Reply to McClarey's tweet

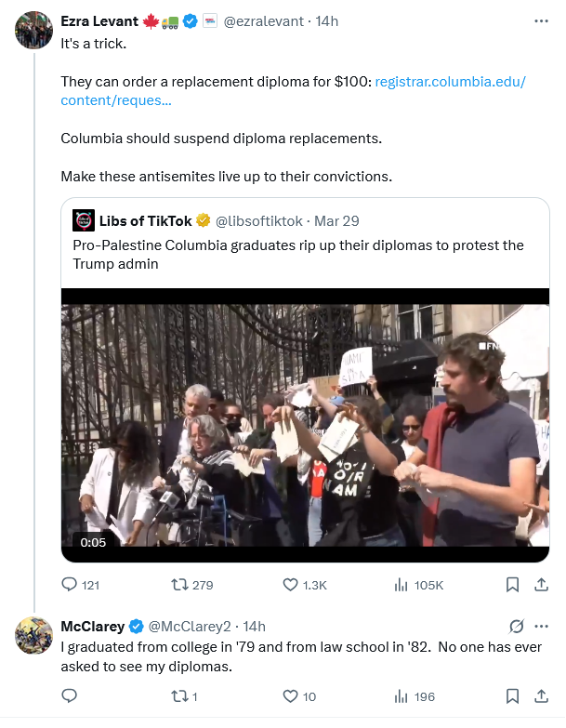click(69, 695)
